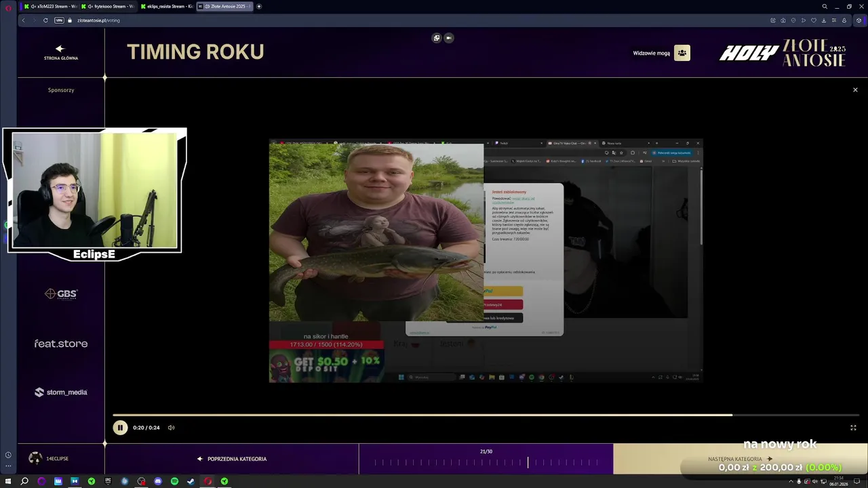Pause the nominee video
Viewport: 868px width, 488px height.
[x=120, y=428]
